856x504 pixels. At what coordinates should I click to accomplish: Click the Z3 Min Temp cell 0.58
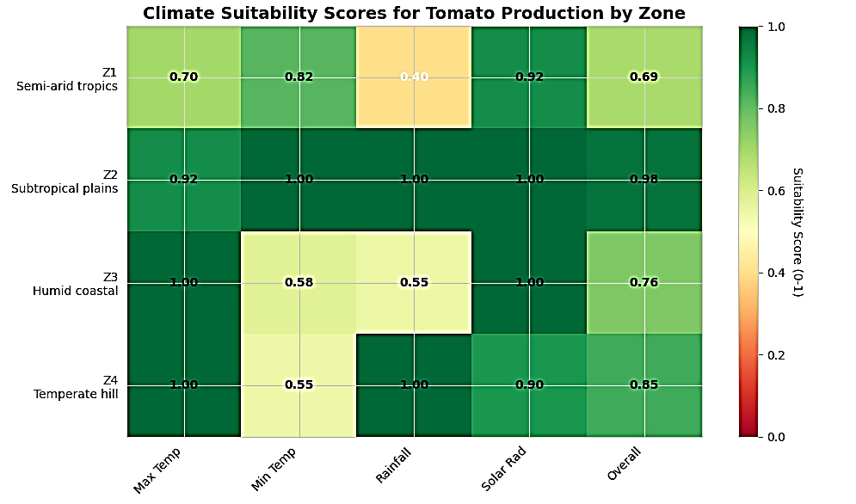pyautogui.click(x=299, y=282)
